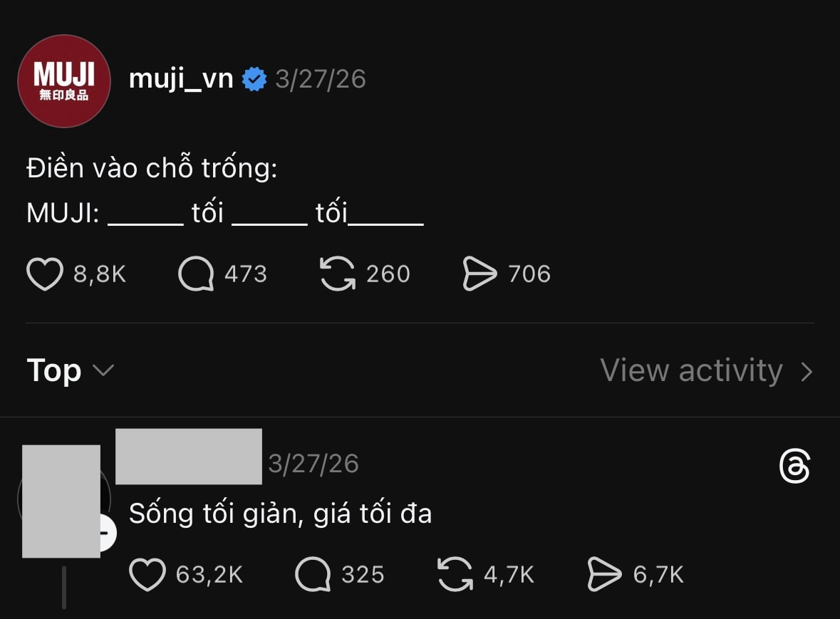Click the post text "Điền vào chỗ trống"
This screenshot has height=619, width=840.
pos(152,169)
